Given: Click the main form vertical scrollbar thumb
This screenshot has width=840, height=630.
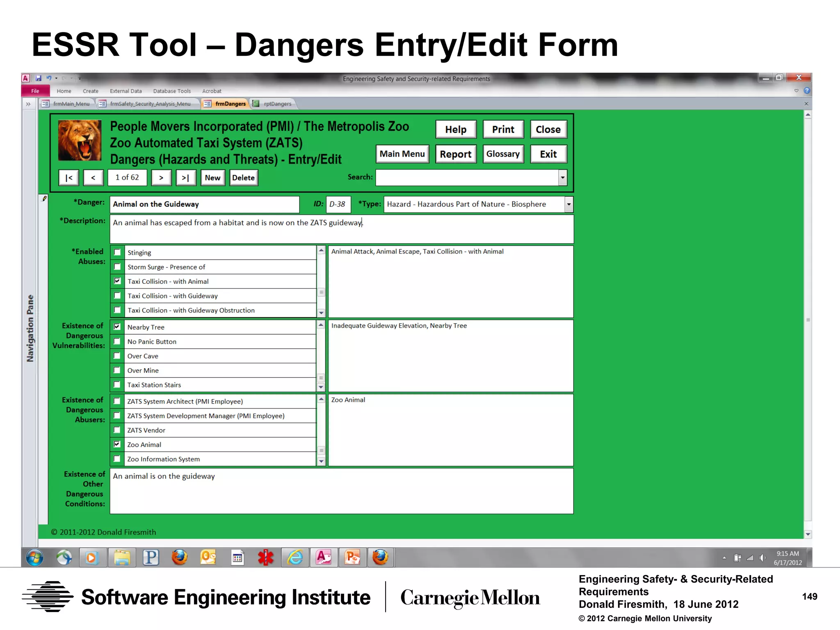Looking at the screenshot, I should click(808, 320).
